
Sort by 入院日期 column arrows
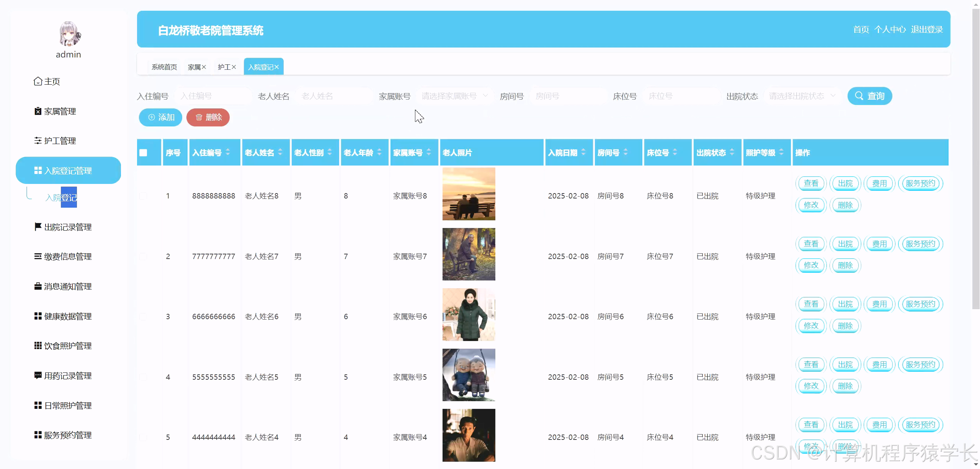583,152
